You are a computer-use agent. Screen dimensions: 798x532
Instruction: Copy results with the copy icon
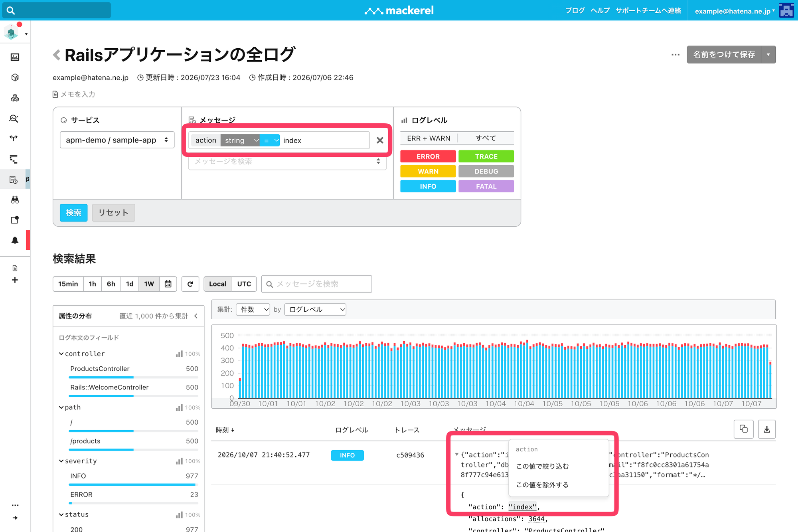(x=743, y=429)
